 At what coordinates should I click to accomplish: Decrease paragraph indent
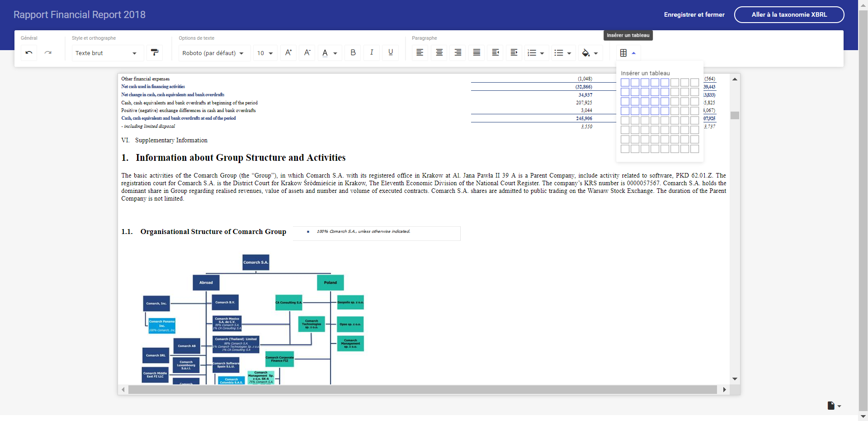[495, 53]
